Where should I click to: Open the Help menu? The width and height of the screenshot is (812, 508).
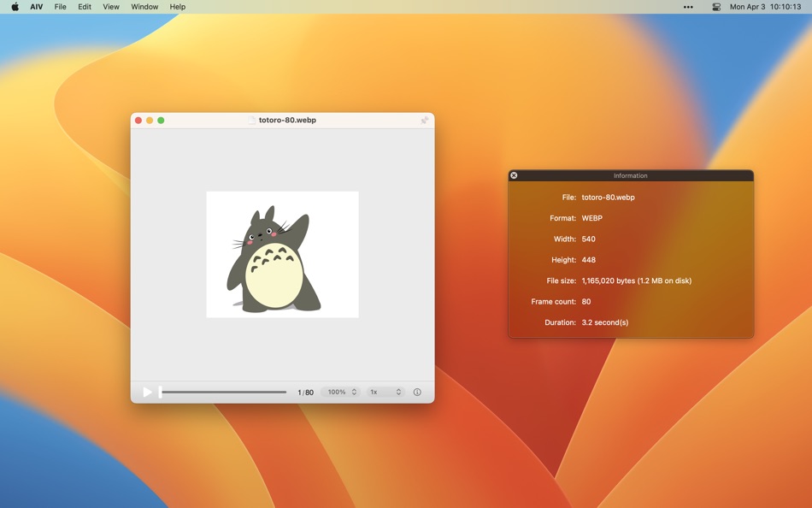click(x=178, y=7)
